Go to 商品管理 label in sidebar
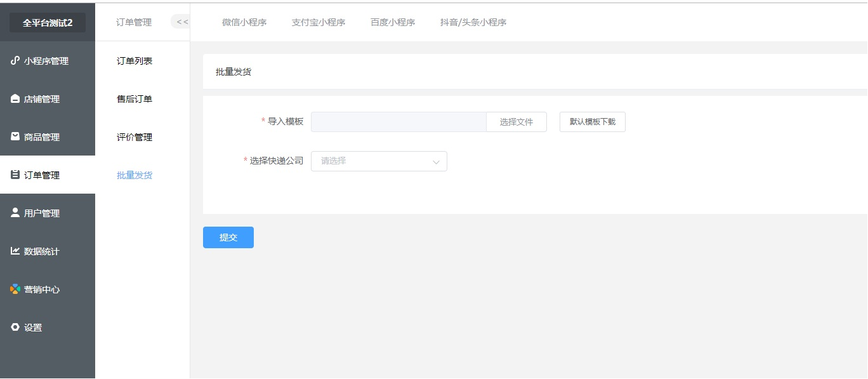This screenshot has height=379, width=868. pyautogui.click(x=42, y=137)
